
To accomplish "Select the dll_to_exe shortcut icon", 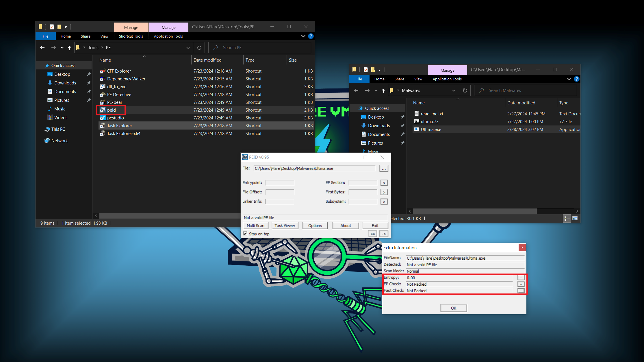I will tap(103, 87).
